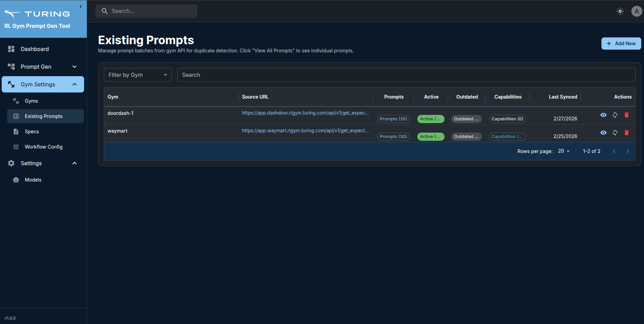Go to next page of results
This screenshot has width=644, height=324.
point(627,151)
